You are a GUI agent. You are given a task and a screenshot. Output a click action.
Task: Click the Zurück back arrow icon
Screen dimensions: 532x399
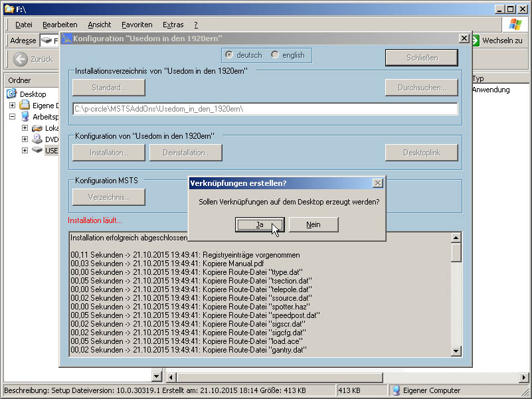[x=21, y=59]
